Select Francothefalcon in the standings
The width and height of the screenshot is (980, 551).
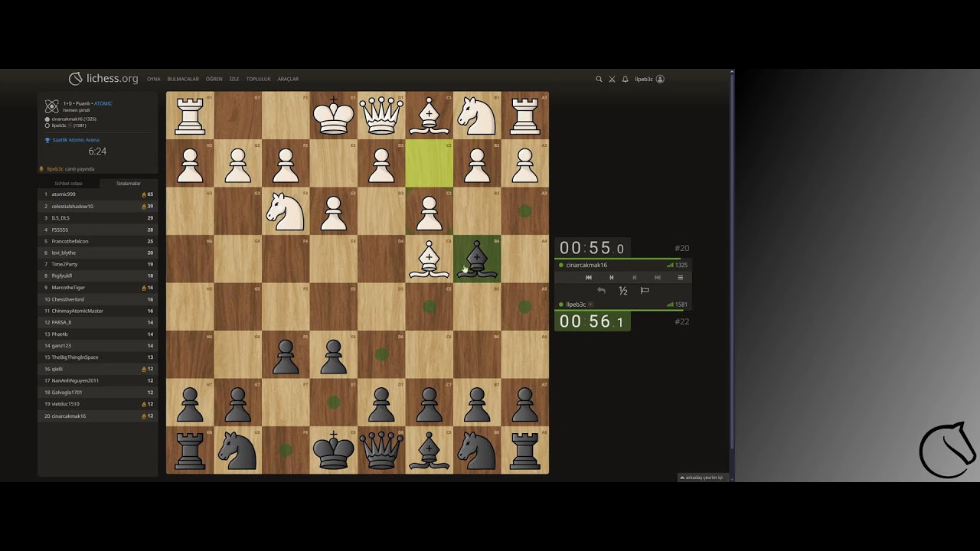click(x=97, y=241)
